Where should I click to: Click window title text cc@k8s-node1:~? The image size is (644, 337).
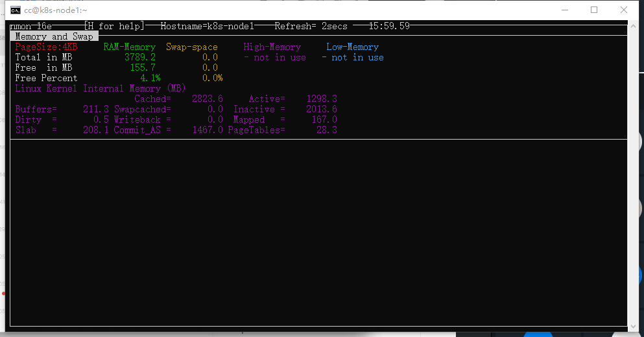55,10
